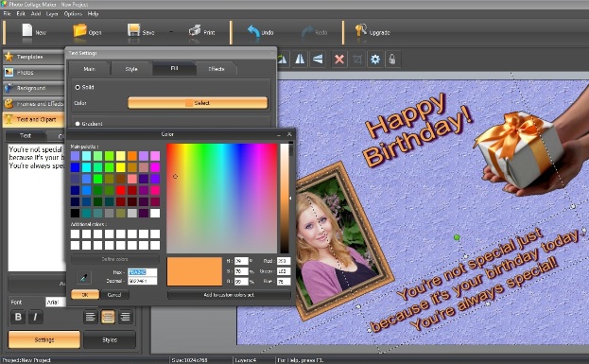Click Cancel in the Color dialog
The height and width of the screenshot is (364, 589).
pyautogui.click(x=114, y=295)
